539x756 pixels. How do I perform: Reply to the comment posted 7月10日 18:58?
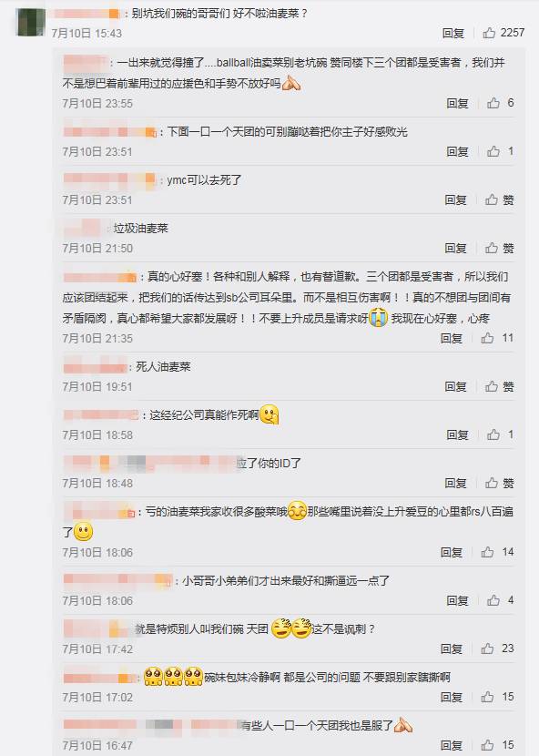(x=458, y=434)
